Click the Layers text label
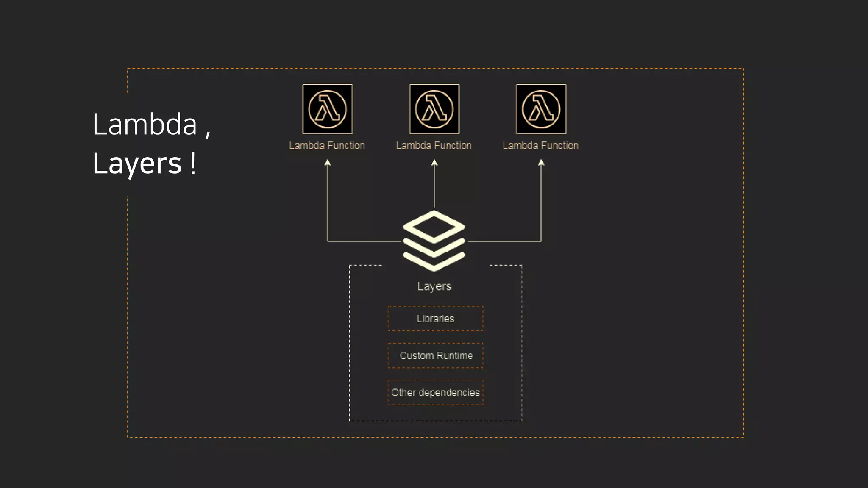The width and height of the screenshot is (868, 488). (434, 286)
